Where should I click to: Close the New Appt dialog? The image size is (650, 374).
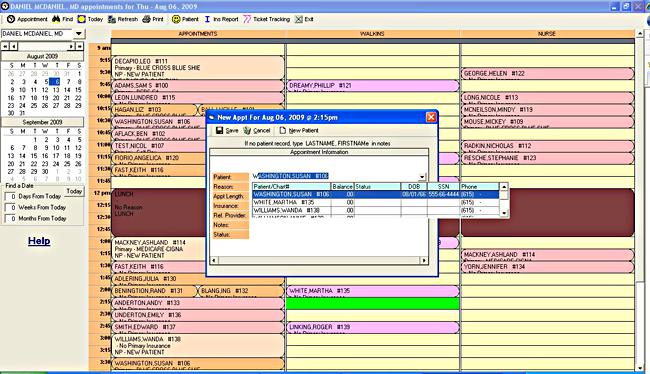(431, 117)
